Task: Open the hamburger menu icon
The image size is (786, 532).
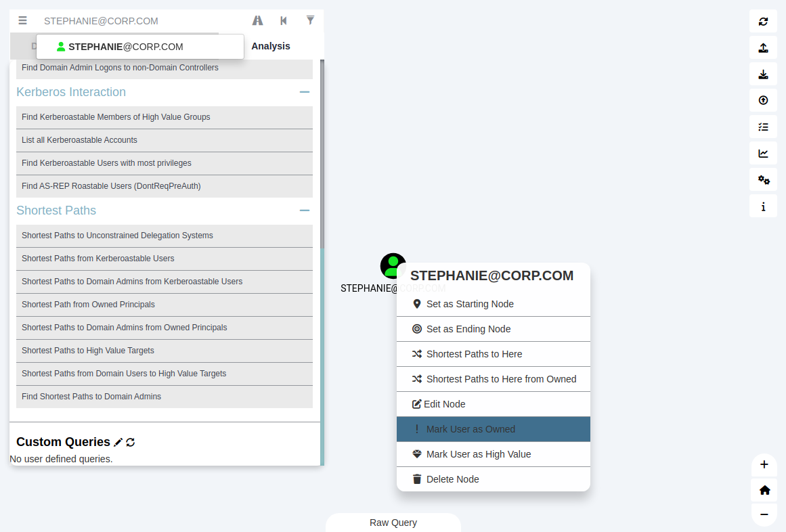Action: click(23, 21)
